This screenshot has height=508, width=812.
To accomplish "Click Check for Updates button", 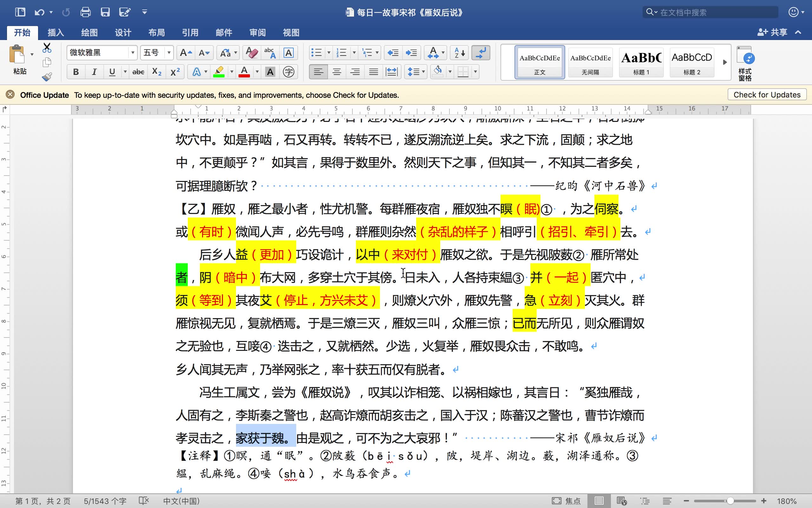I will tap(767, 95).
